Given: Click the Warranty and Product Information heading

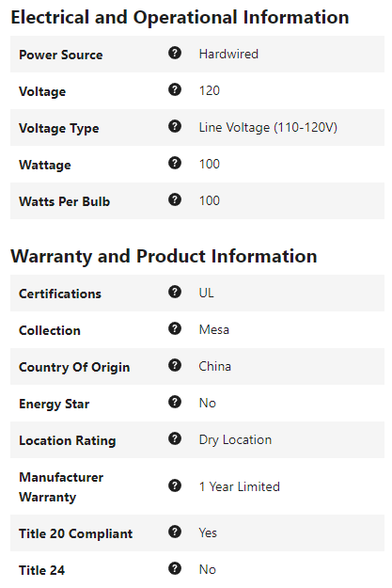Looking at the screenshot, I should pos(164,257).
